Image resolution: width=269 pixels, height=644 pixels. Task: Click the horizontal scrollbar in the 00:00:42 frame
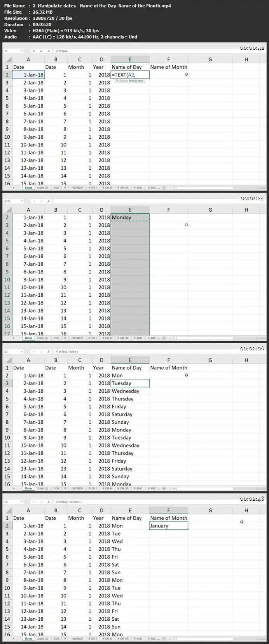(x=204, y=188)
